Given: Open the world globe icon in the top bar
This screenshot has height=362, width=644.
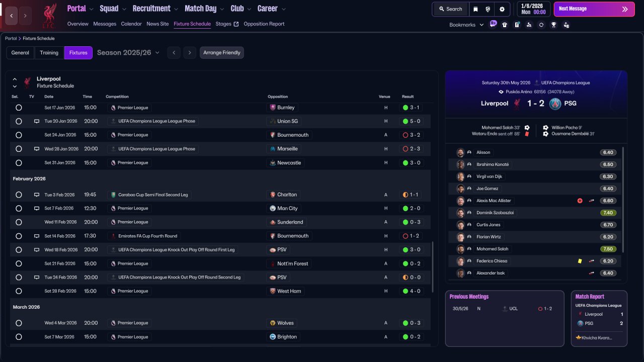Looking at the screenshot, I should point(488,9).
